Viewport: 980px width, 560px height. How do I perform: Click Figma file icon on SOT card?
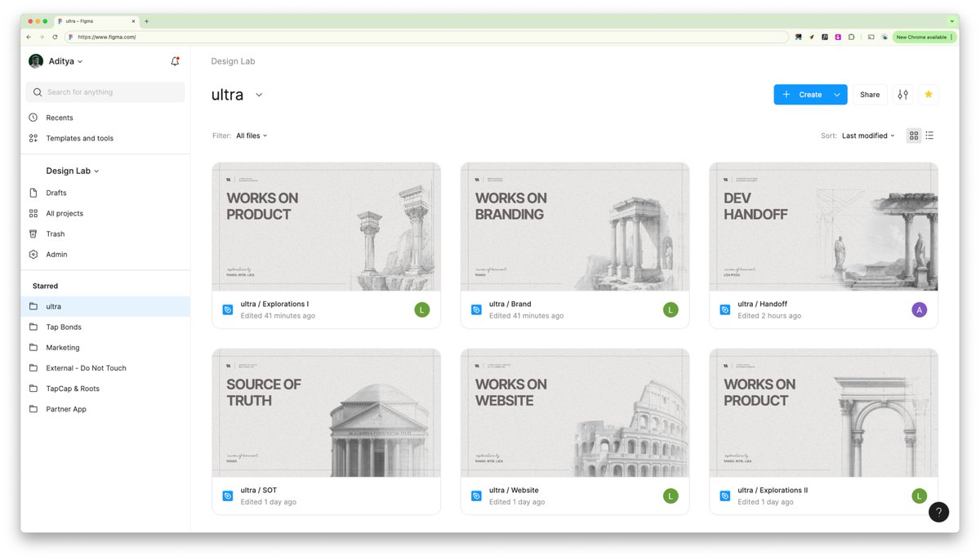coord(228,496)
